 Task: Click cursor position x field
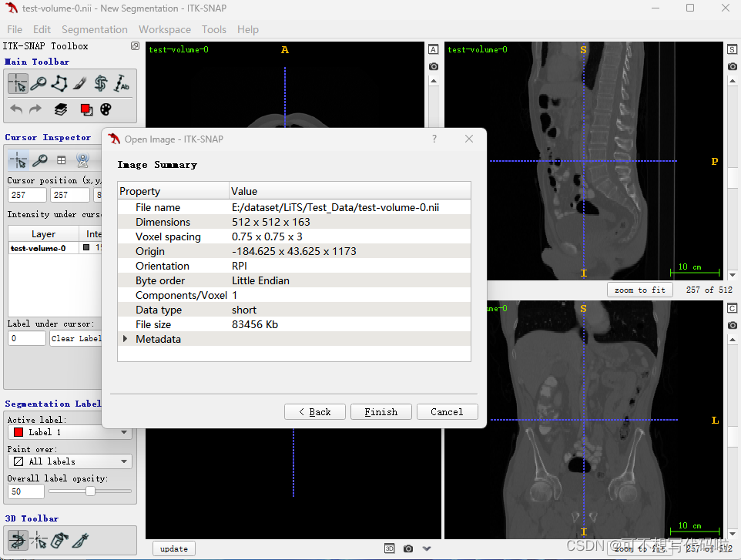[x=28, y=195]
